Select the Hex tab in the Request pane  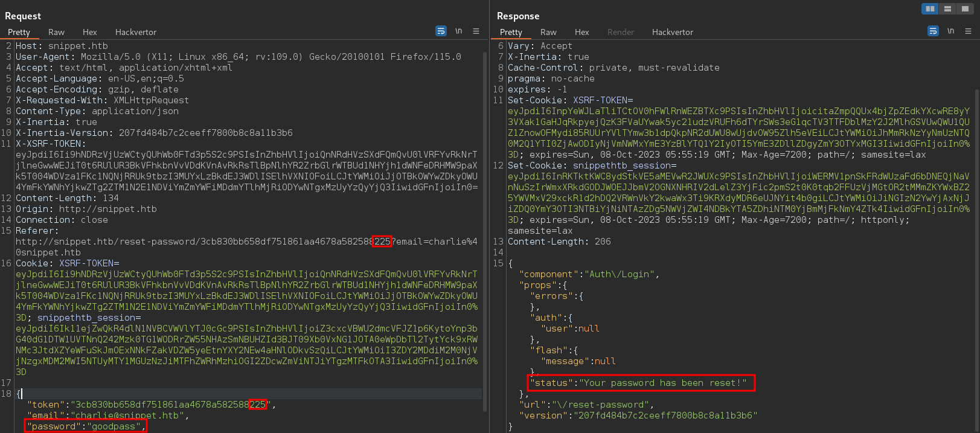pos(90,32)
